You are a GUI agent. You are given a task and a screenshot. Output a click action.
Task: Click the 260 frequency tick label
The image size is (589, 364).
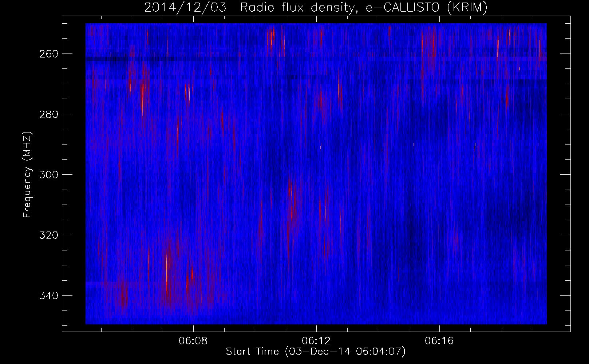(48, 54)
